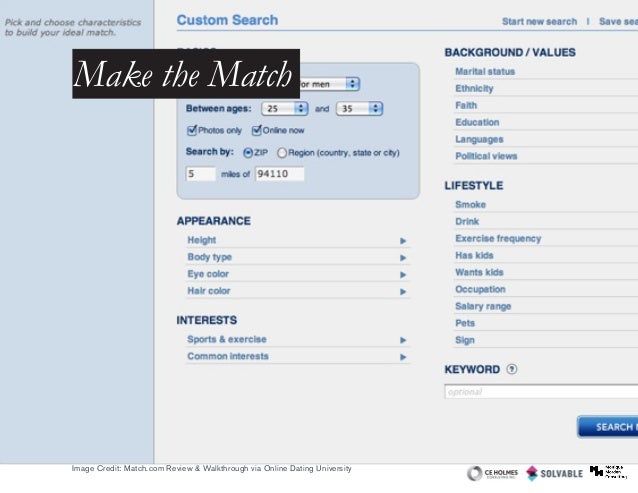Expand the Sports & exercise row arrow
This screenshot has width=638, height=493.
pos(403,340)
